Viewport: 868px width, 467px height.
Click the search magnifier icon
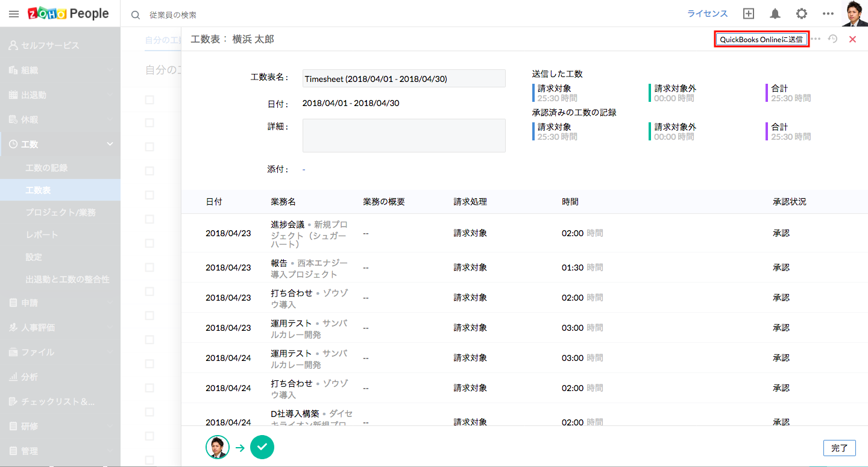[x=136, y=14]
